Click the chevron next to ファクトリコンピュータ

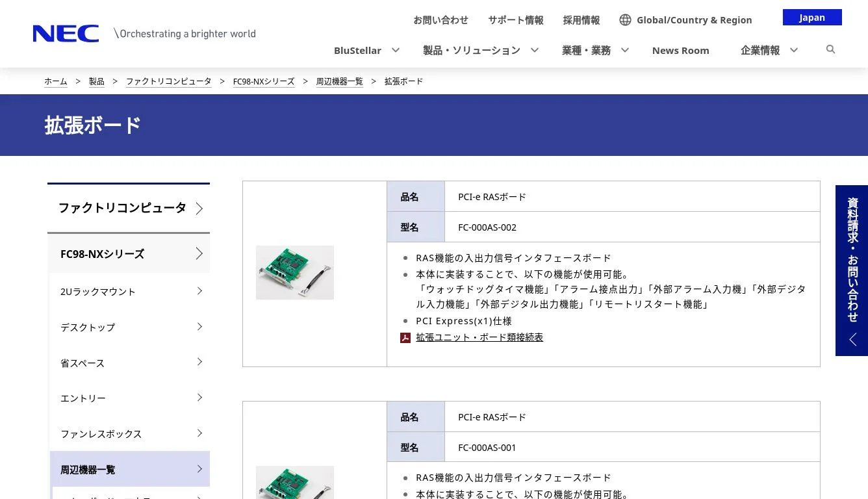[x=199, y=209]
